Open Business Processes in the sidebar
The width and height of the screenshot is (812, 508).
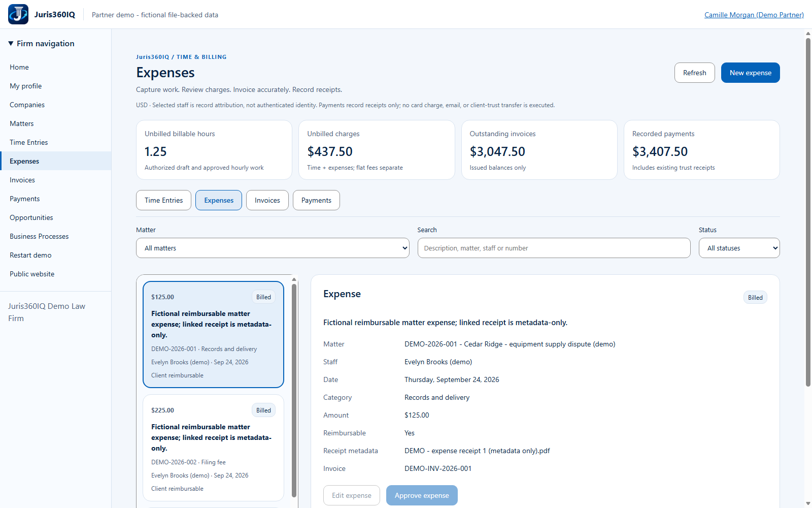(x=55, y=236)
